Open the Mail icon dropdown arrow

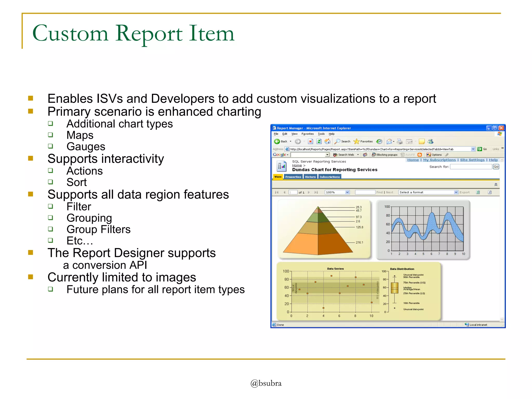394,142
